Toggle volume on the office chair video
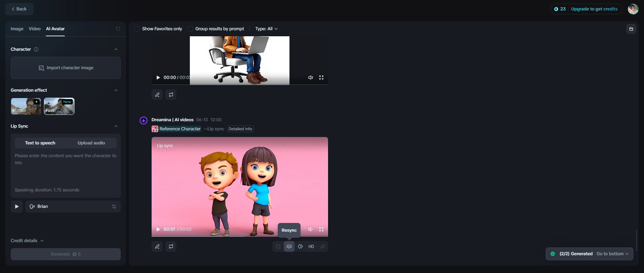This screenshot has height=273, width=644. click(x=311, y=78)
